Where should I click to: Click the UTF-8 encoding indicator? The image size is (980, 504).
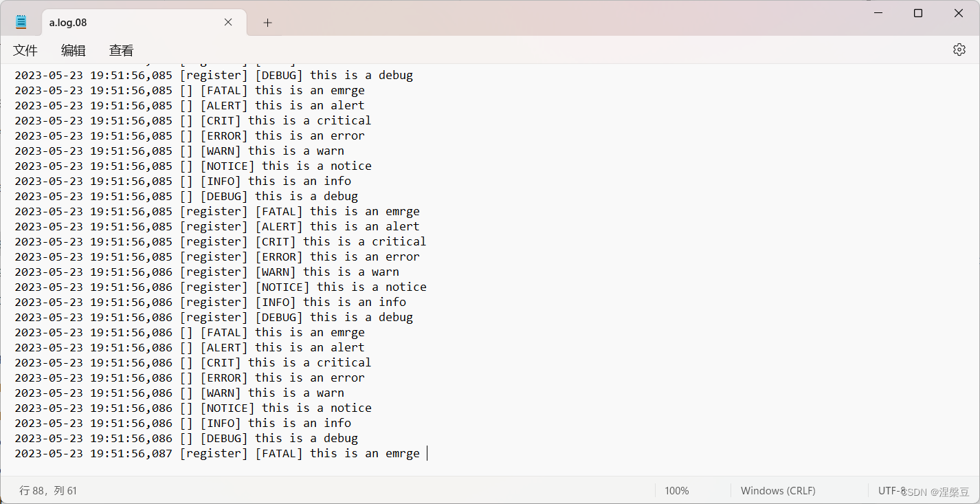(892, 490)
